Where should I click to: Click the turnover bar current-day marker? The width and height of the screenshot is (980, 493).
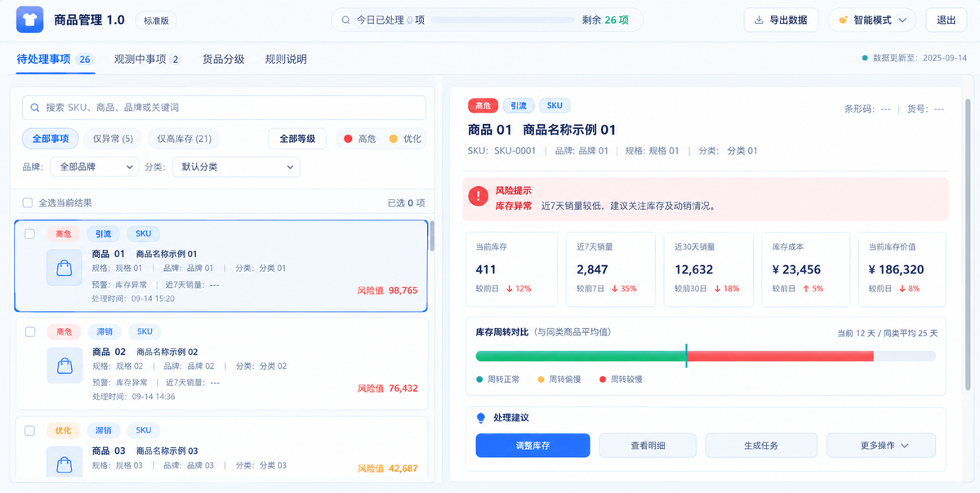pyautogui.click(x=687, y=356)
